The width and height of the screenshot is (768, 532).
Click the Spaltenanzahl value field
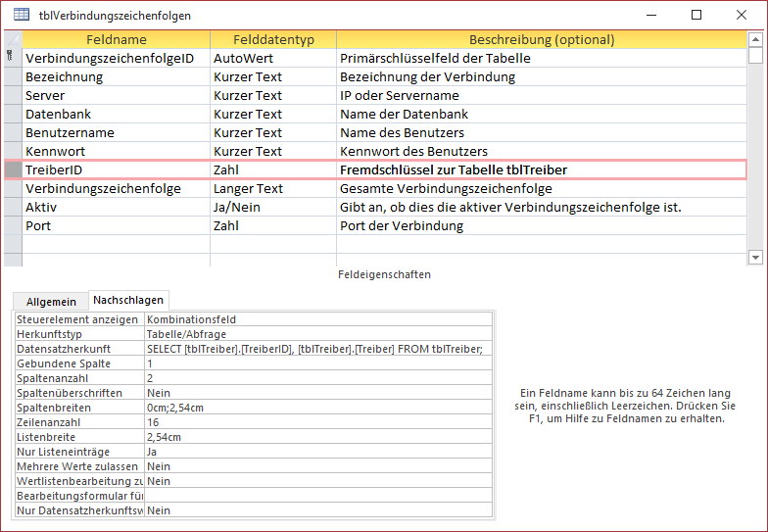click(318, 378)
